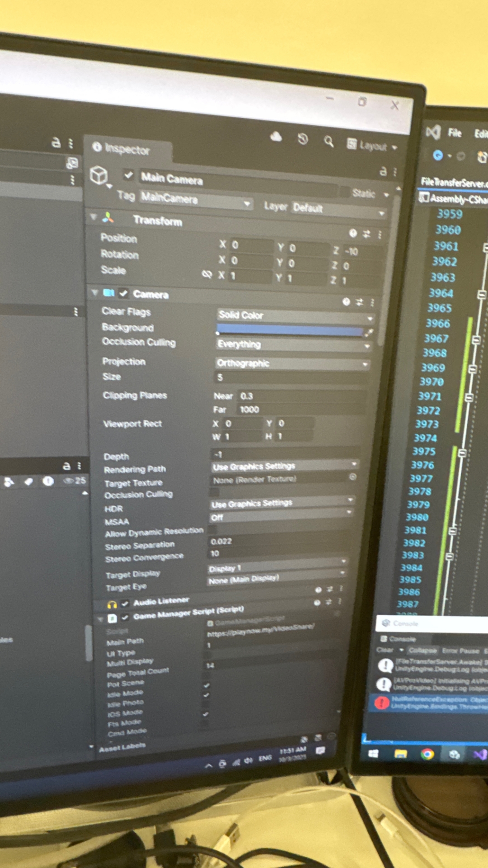Open the Rendering Path dropdown
The width and height of the screenshot is (488, 868).
coord(284,465)
